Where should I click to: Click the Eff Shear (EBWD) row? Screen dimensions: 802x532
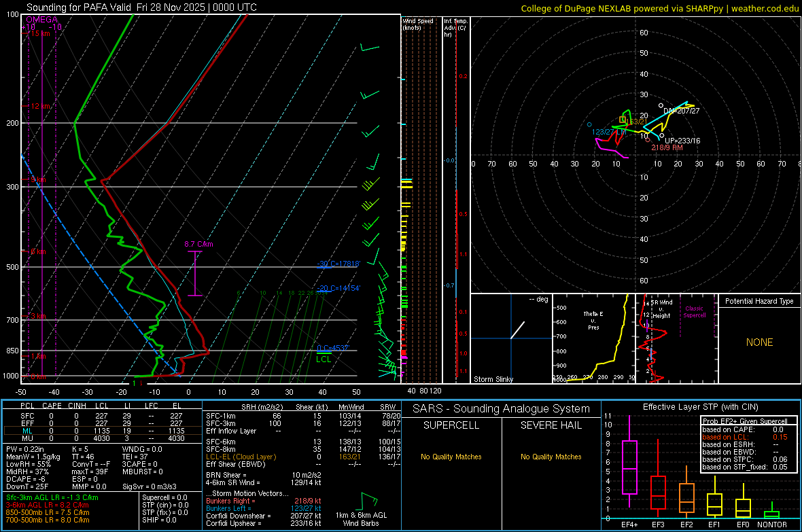pyautogui.click(x=303, y=464)
